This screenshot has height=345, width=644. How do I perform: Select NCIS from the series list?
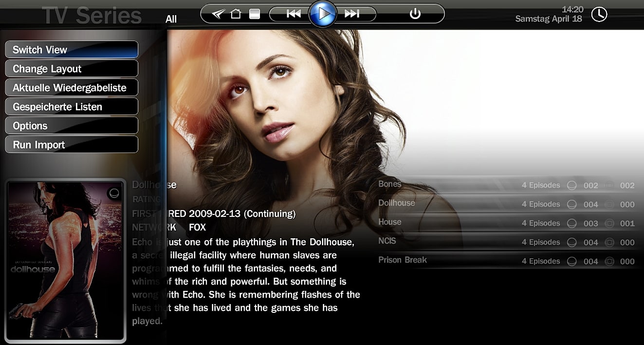(x=387, y=241)
